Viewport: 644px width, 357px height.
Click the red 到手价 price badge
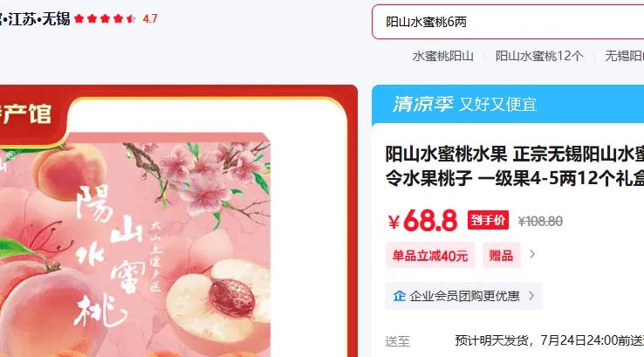[488, 220]
